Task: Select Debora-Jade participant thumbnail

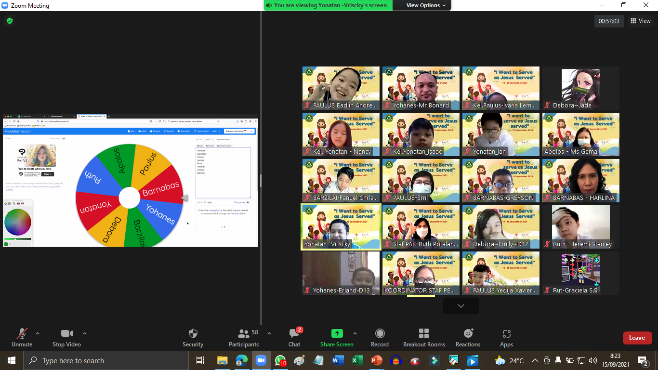Action: [x=581, y=88]
